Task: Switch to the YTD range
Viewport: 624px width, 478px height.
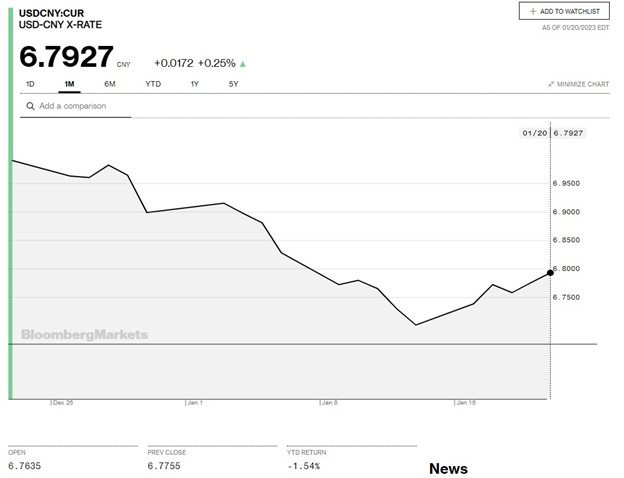Action: tap(152, 84)
